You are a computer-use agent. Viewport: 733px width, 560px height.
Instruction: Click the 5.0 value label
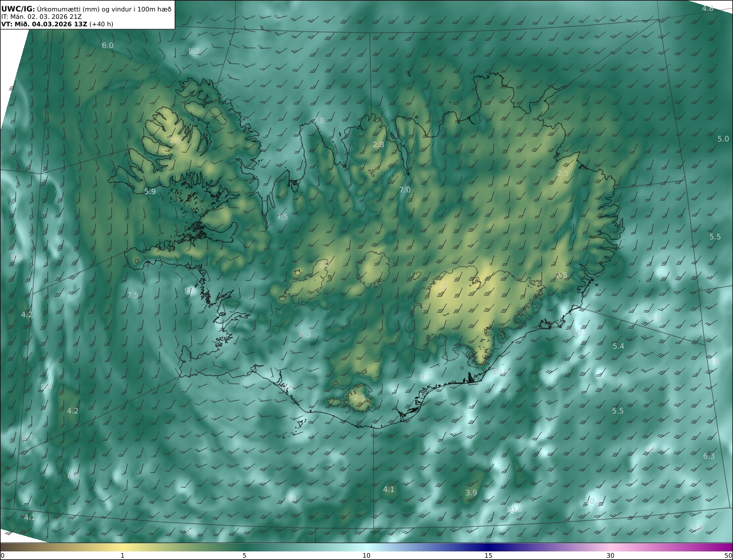[723, 139]
